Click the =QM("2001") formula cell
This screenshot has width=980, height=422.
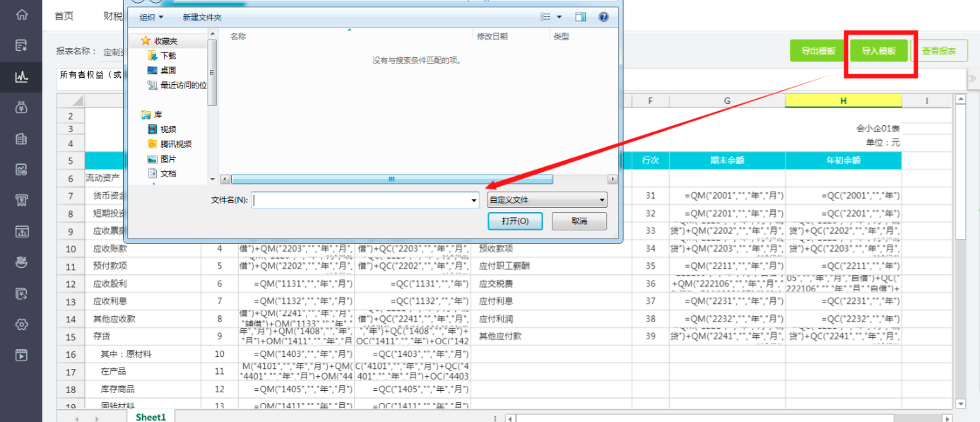(x=727, y=196)
